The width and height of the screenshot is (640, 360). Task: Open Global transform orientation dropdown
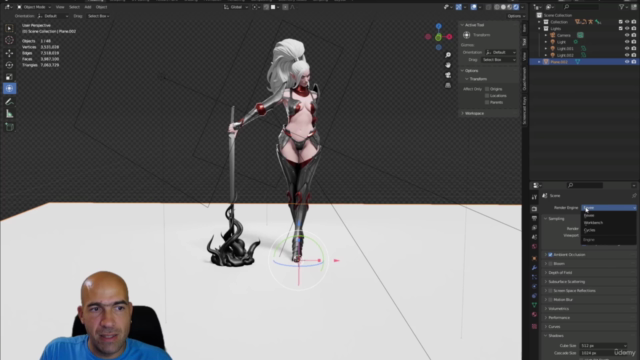tap(236, 7)
